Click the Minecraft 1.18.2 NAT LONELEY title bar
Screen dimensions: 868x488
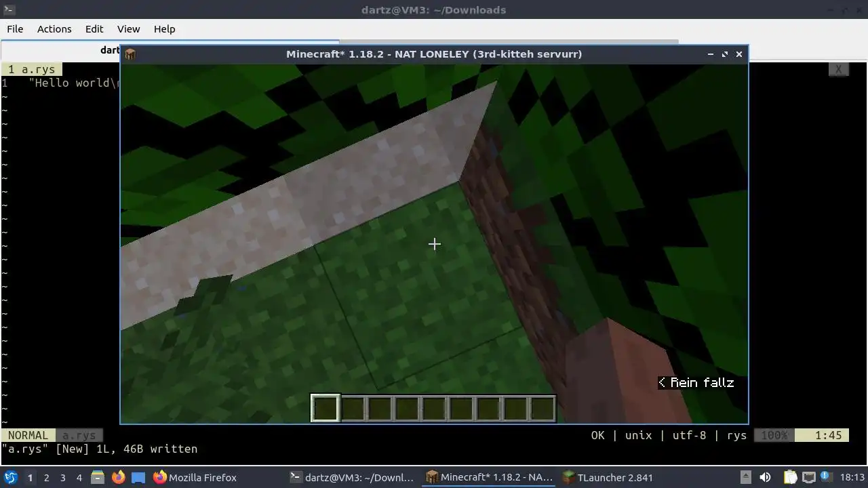click(434, 54)
